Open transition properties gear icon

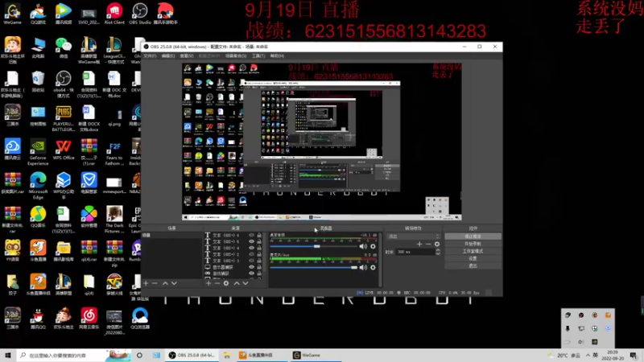pos(437,245)
